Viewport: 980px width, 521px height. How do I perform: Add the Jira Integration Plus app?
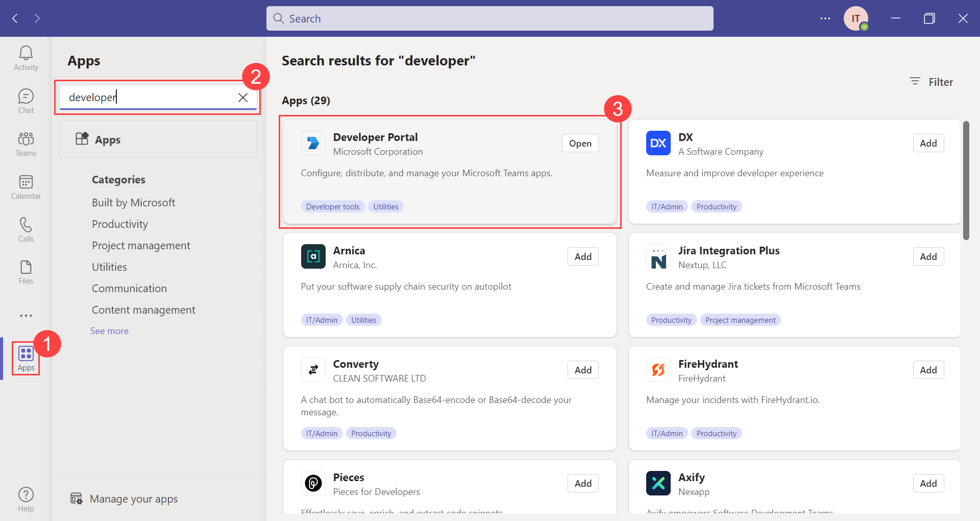[x=928, y=256]
